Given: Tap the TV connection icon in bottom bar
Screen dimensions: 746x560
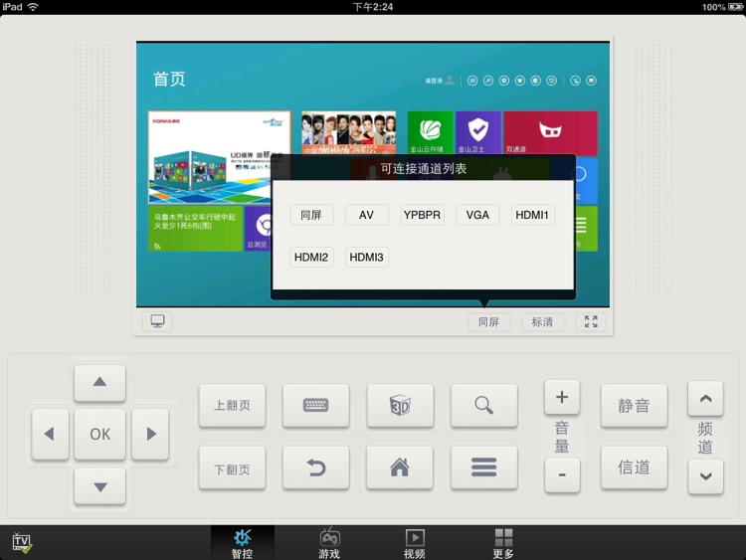Looking at the screenshot, I should 22,543.
